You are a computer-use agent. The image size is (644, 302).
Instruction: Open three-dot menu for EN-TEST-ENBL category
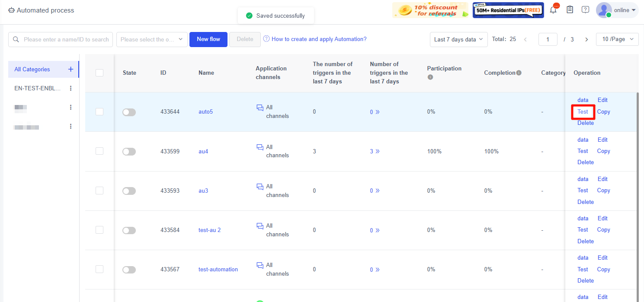coord(71,88)
